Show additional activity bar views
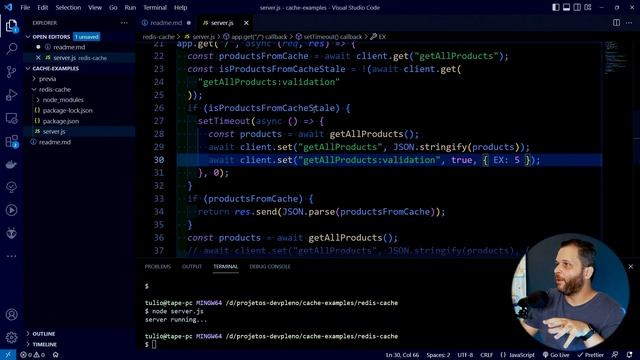The width and height of the screenshot is (640, 360). (11, 256)
